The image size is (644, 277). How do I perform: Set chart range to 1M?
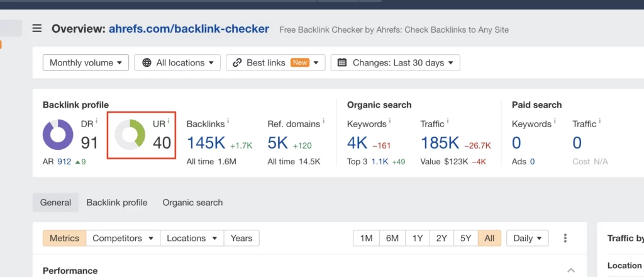(x=367, y=238)
